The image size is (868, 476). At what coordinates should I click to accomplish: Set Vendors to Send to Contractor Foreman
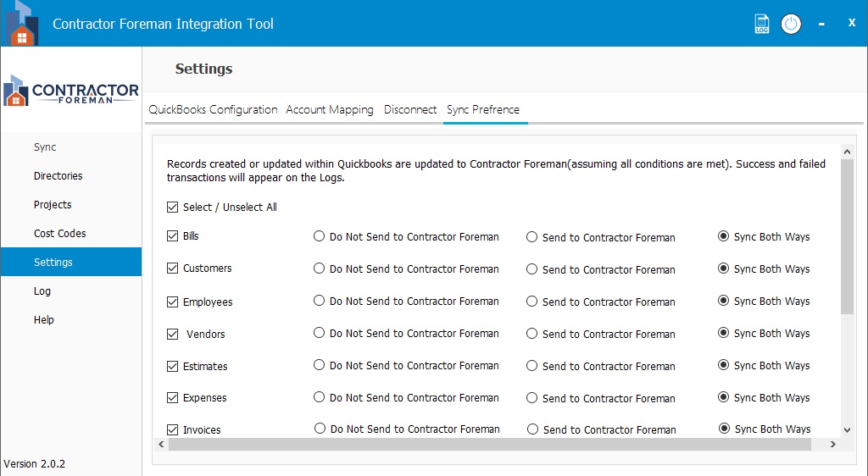(x=532, y=333)
